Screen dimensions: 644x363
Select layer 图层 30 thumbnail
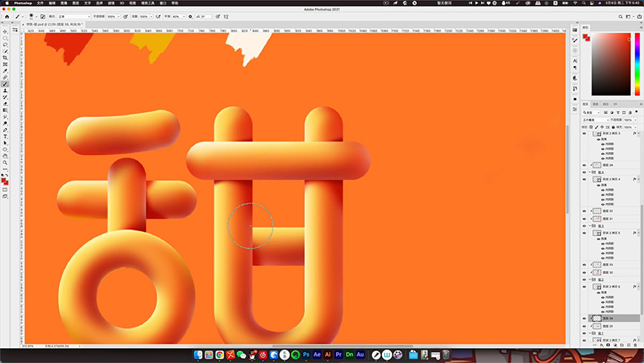597,273
